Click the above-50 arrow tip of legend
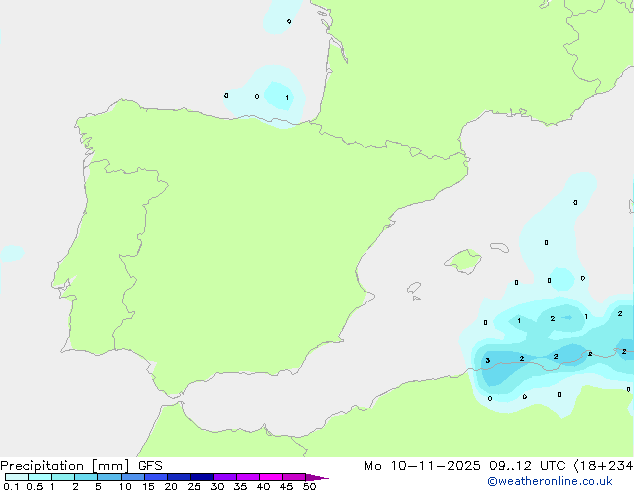634x490 pixels. [x=317, y=477]
